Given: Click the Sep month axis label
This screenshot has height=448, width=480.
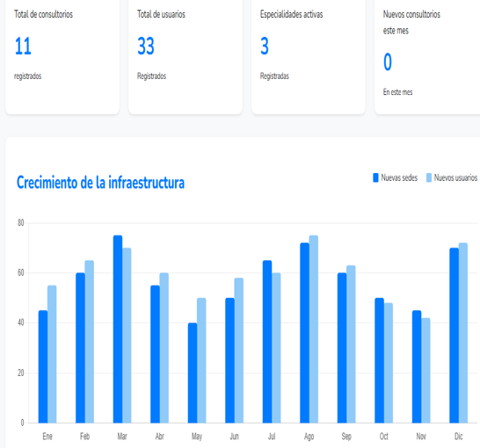Looking at the screenshot, I should (346, 437).
